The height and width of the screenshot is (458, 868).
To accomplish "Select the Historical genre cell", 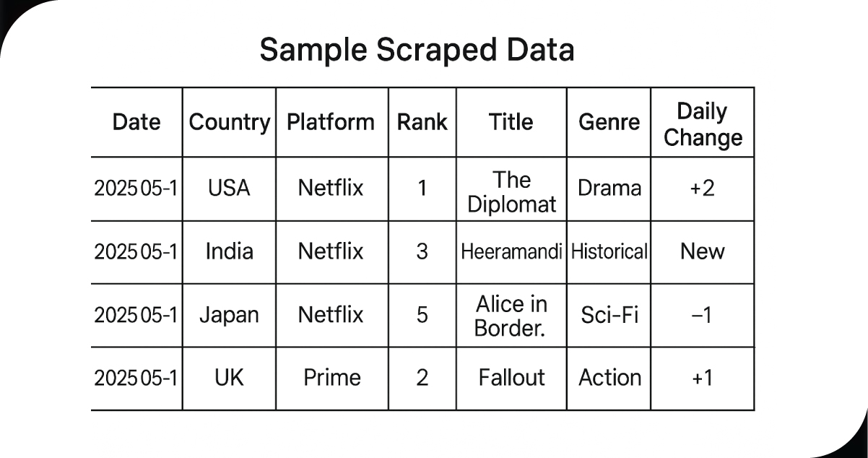I will tap(609, 251).
